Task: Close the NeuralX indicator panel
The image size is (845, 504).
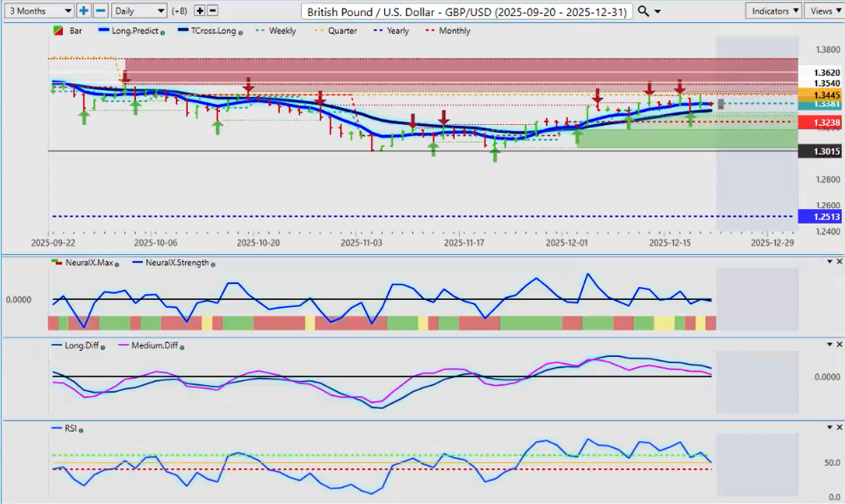Action: click(x=839, y=262)
